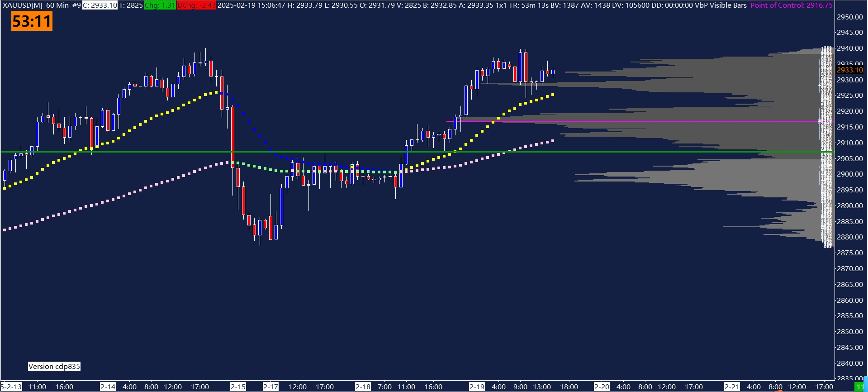Click the 7:00 time label on time axis
This screenshot has width=868, height=392.
click(384, 387)
